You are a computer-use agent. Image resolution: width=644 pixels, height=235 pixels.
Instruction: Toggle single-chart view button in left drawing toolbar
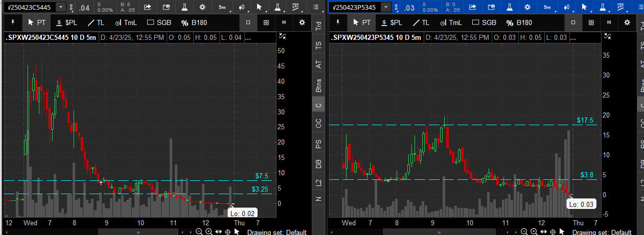pyautogui.click(x=248, y=22)
